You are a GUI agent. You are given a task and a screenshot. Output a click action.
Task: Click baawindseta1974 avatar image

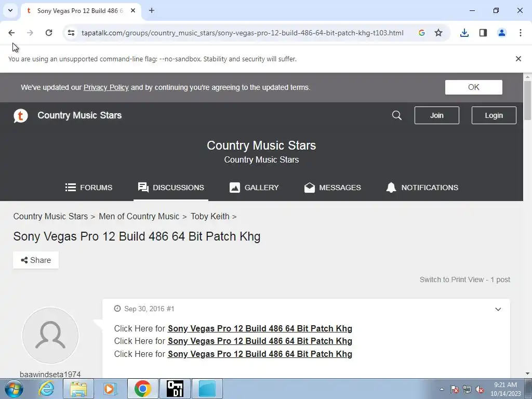click(50, 336)
